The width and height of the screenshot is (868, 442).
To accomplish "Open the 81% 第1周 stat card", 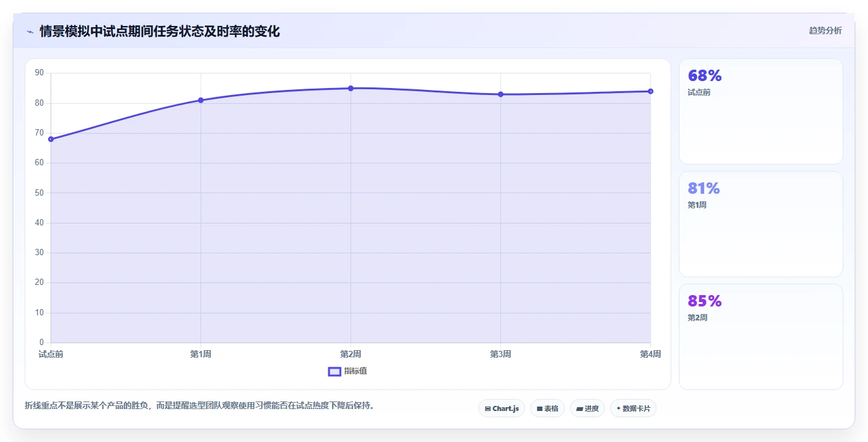I will (761, 224).
